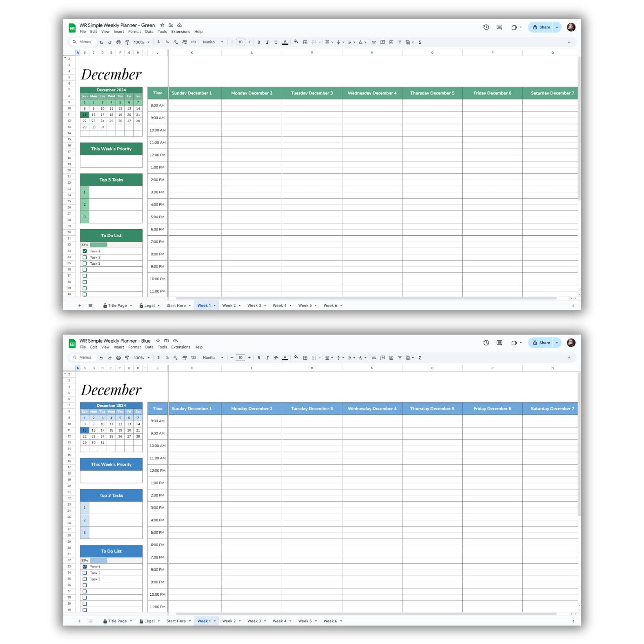Click the text color icon in the Green toolbar
This screenshot has height=644, width=644.
pyautogui.click(x=285, y=42)
